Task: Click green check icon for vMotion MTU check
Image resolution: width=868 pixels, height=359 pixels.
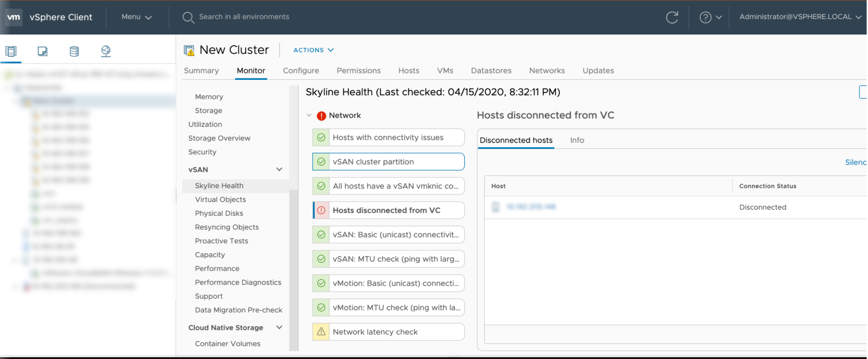Action: 321,307
